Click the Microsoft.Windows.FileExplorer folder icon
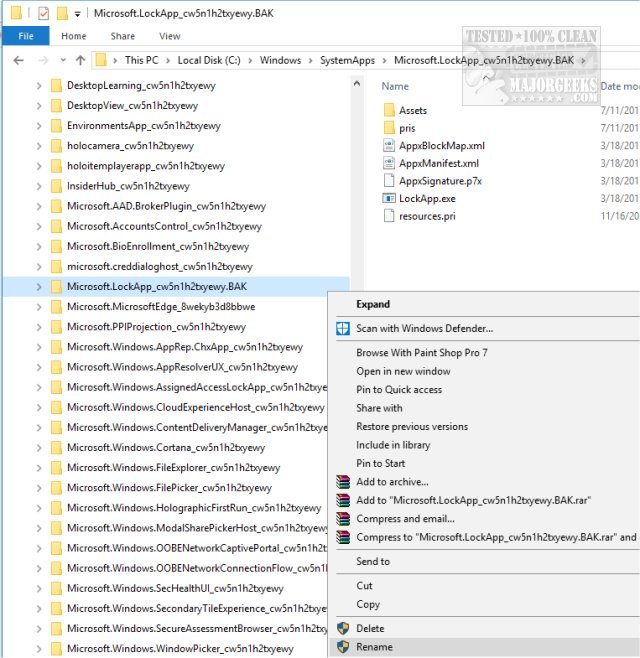Screen dimensions: 640x658 click(x=56, y=467)
